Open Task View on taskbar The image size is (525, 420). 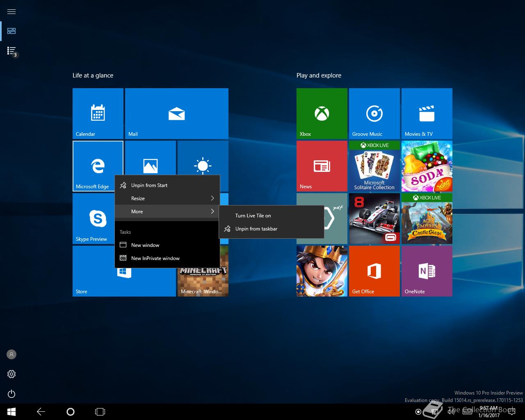[100, 412]
